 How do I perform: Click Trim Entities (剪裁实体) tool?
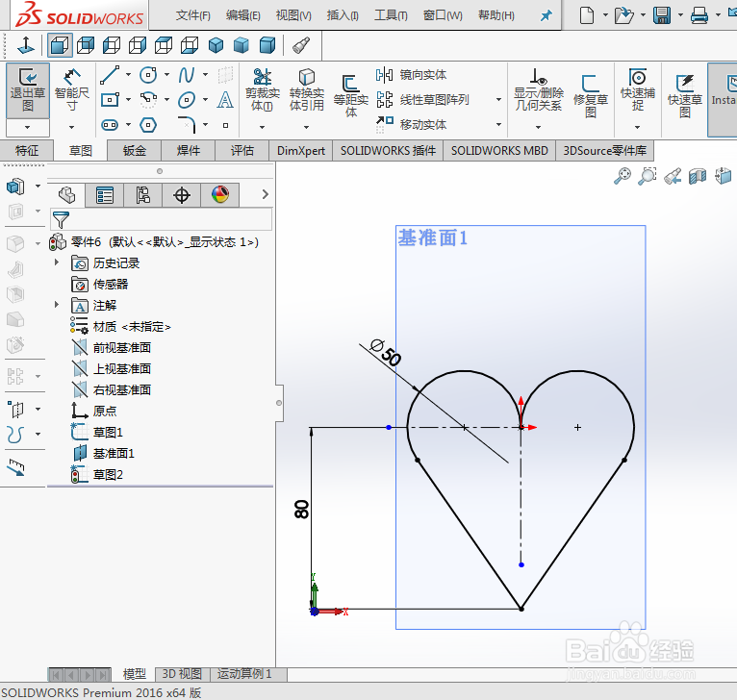click(263, 90)
